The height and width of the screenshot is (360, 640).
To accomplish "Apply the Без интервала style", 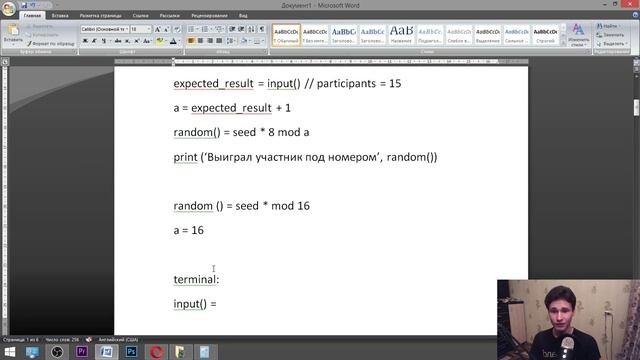I will tap(315, 35).
